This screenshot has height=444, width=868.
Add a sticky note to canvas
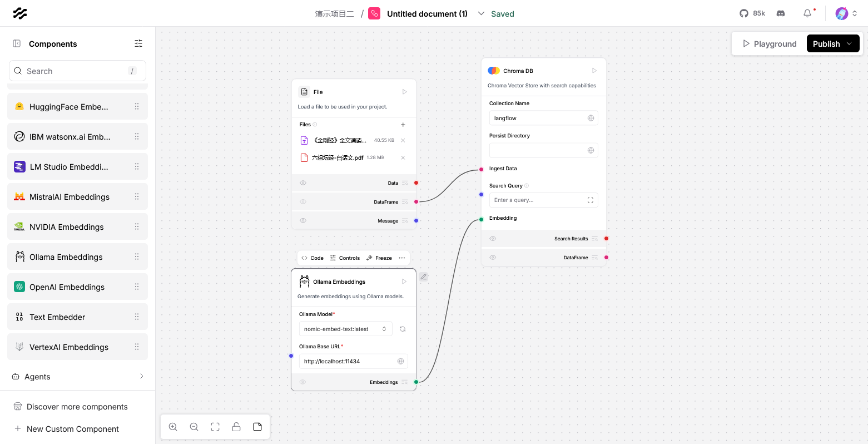coord(257,427)
